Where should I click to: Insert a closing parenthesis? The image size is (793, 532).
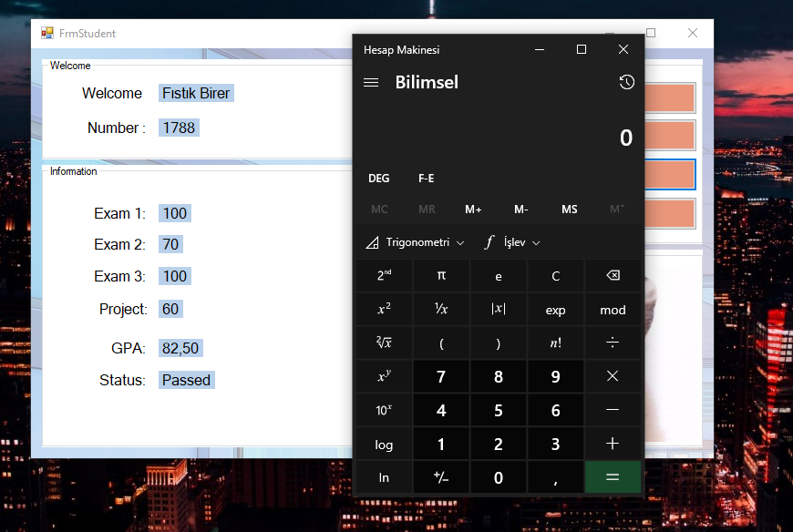coord(499,343)
